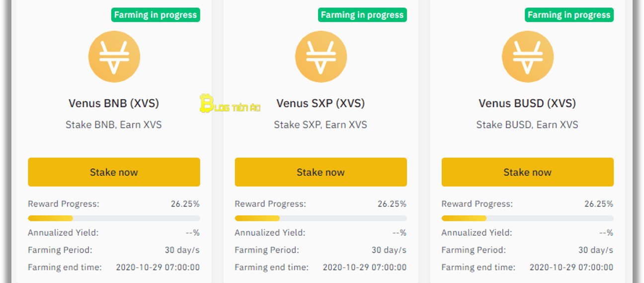Click the Venus BUSD coin icon
644x283 pixels.
pos(527,57)
